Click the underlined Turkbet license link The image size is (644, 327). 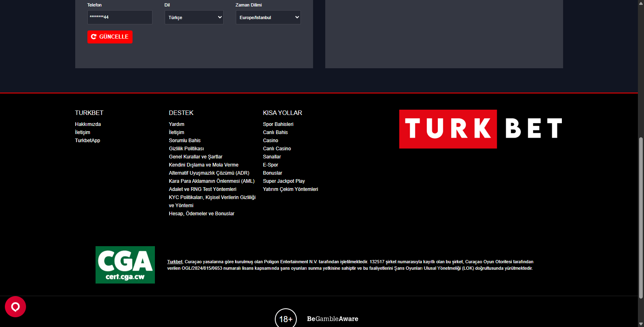coord(175,262)
